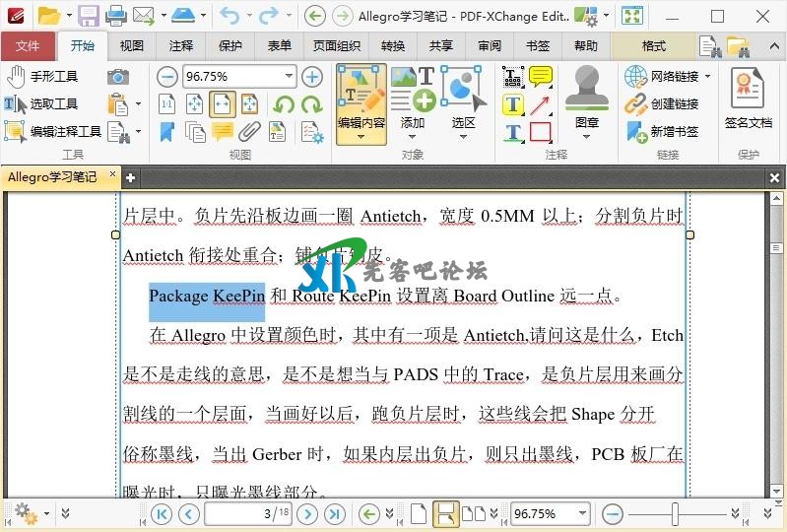Activate the Select tool (选取工具)
This screenshot has width=787, height=532.
42,104
